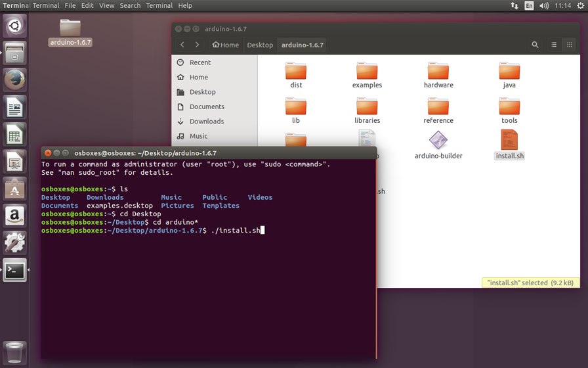
Task: Select the tools folder in Files
Action: coord(509,111)
